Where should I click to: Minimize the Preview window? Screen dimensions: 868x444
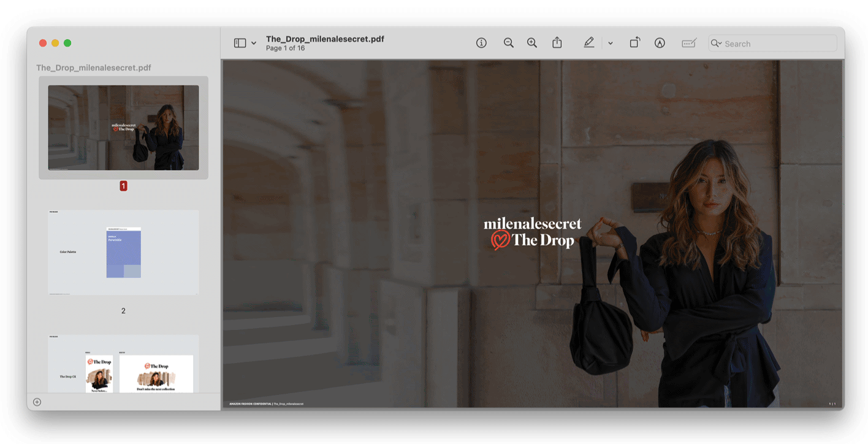click(x=55, y=43)
